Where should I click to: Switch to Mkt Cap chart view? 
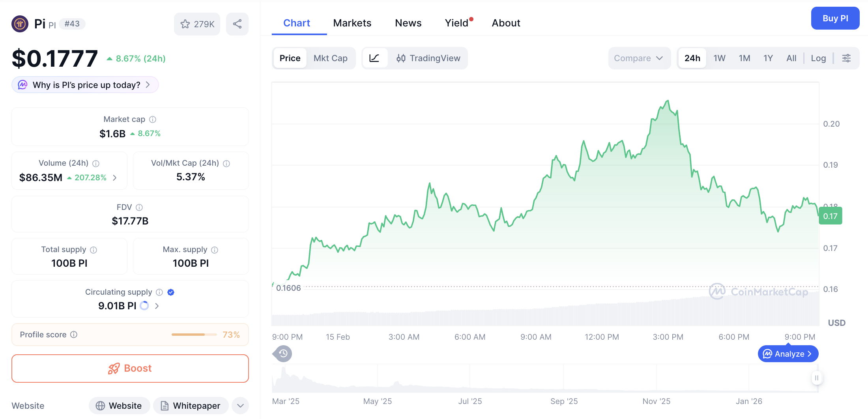(331, 58)
